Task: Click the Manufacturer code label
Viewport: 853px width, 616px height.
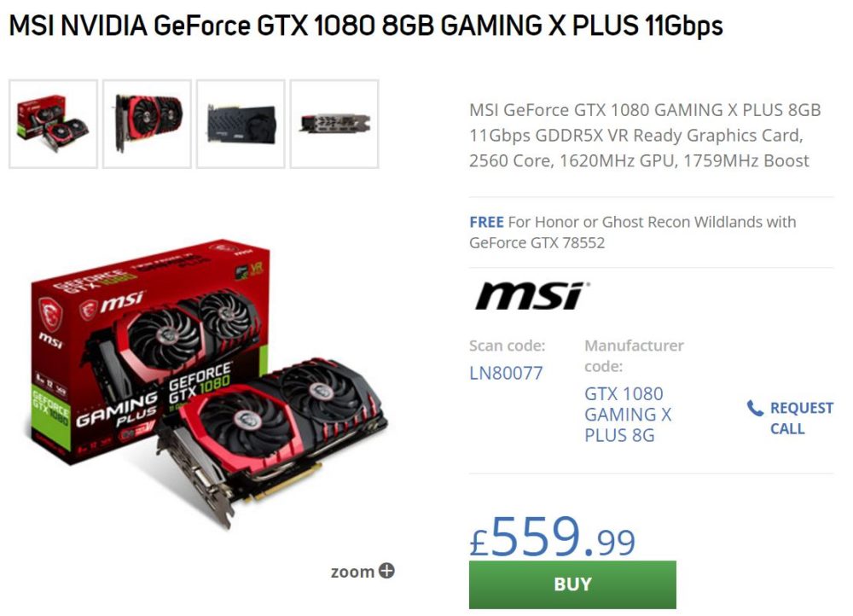Action: [634, 356]
